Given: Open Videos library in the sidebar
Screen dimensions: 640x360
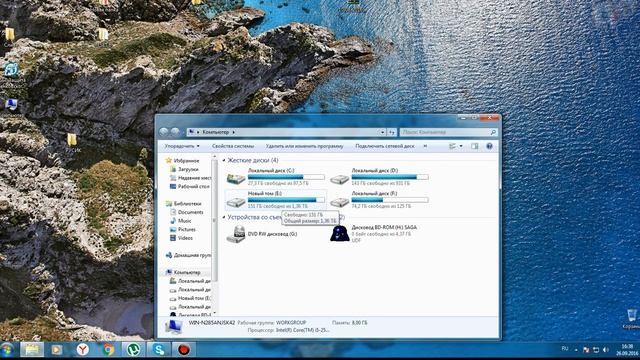Looking at the screenshot, I should click(x=185, y=238).
